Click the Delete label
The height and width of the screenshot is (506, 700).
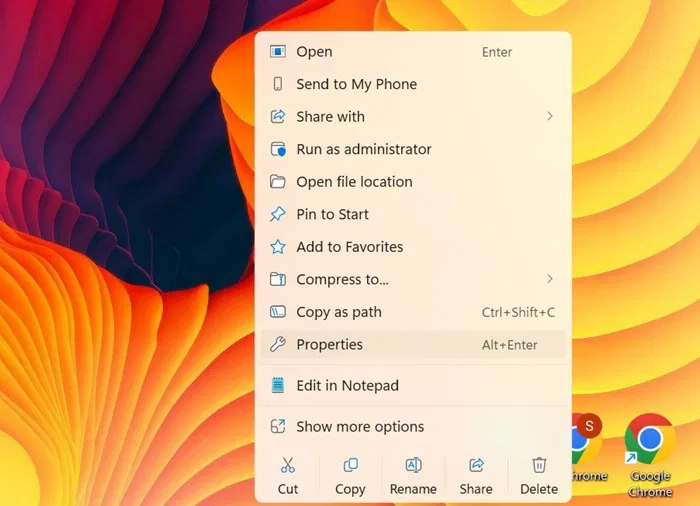click(x=539, y=489)
